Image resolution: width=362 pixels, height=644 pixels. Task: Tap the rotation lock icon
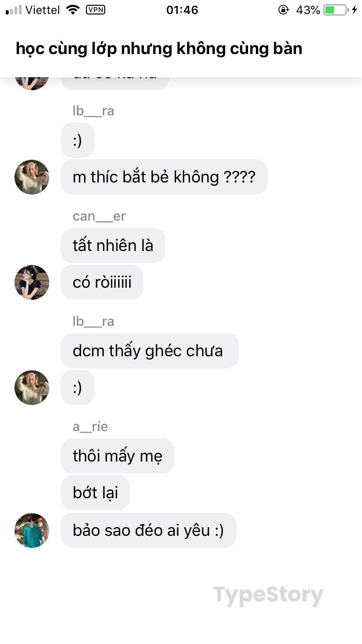[284, 10]
